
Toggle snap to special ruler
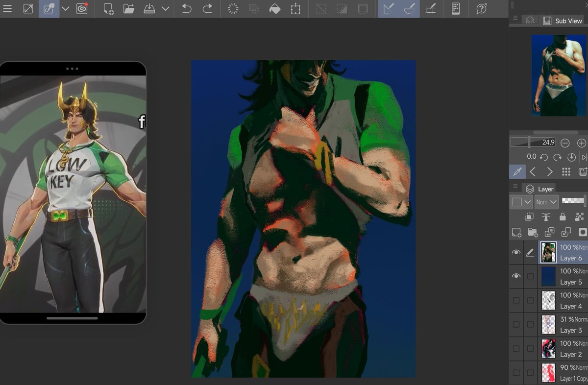[x=410, y=8]
